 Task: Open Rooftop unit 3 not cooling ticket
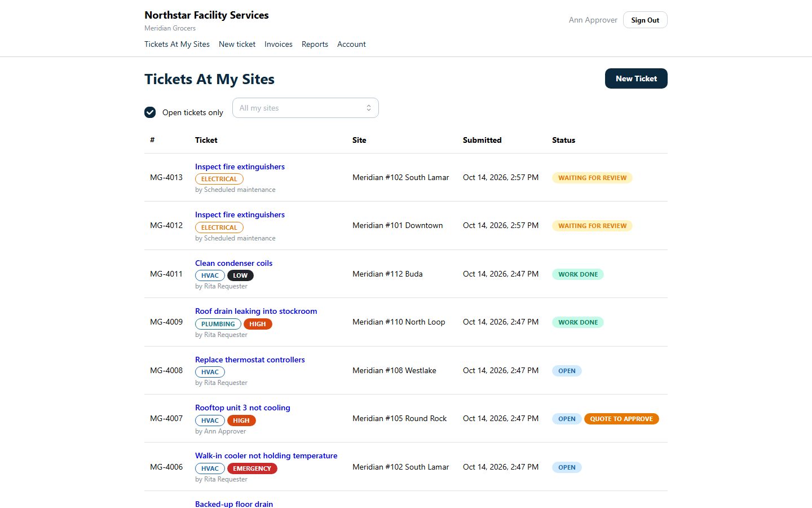(242, 408)
